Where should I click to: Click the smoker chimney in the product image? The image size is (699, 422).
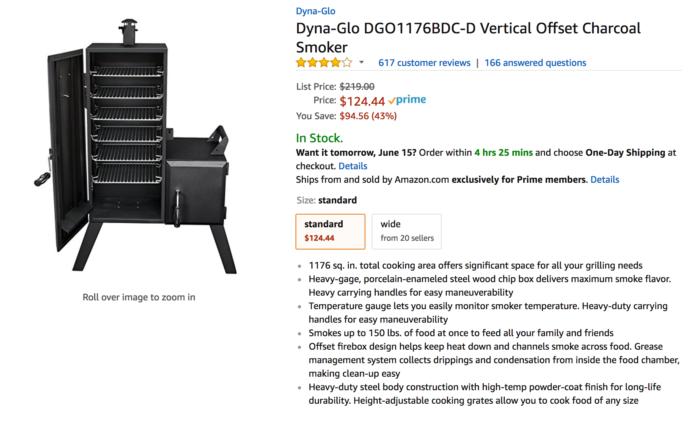128,32
